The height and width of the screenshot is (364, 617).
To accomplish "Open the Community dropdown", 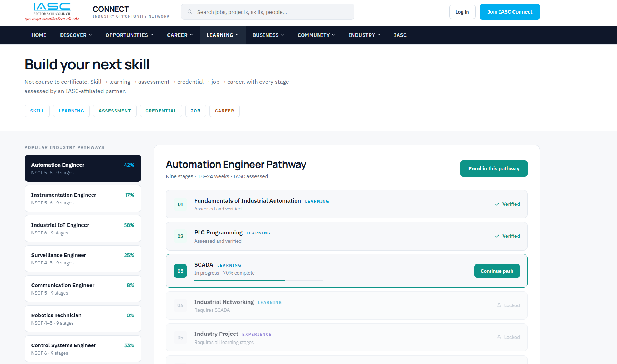I will (316, 35).
